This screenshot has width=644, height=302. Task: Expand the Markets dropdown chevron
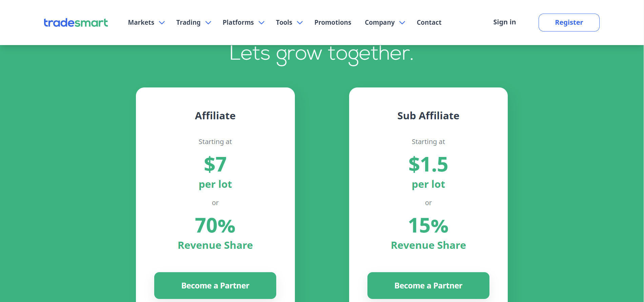click(x=162, y=23)
